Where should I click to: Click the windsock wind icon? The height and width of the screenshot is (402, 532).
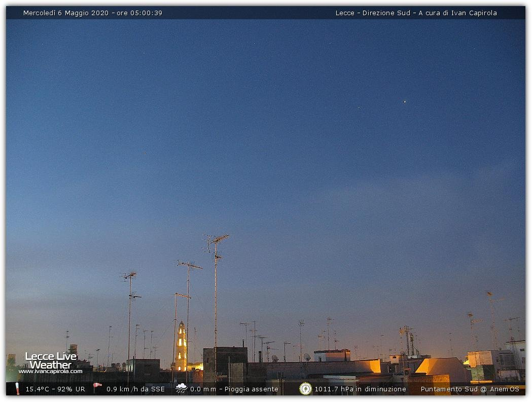click(x=97, y=388)
